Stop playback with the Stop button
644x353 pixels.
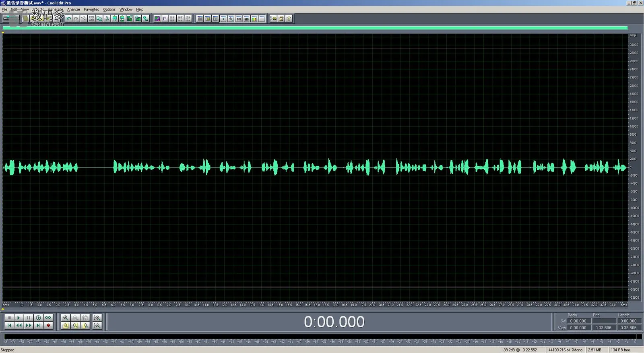9,318
